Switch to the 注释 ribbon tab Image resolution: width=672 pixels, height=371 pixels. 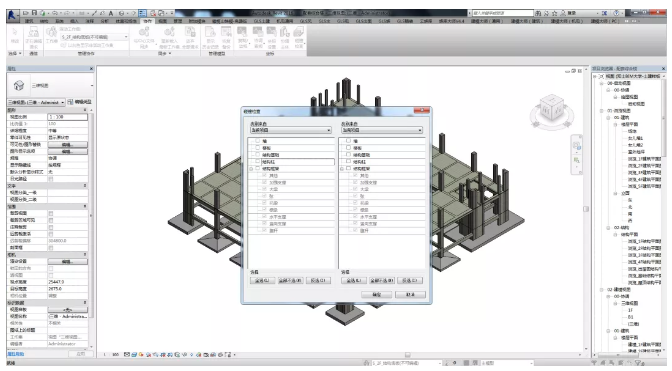(x=90, y=21)
